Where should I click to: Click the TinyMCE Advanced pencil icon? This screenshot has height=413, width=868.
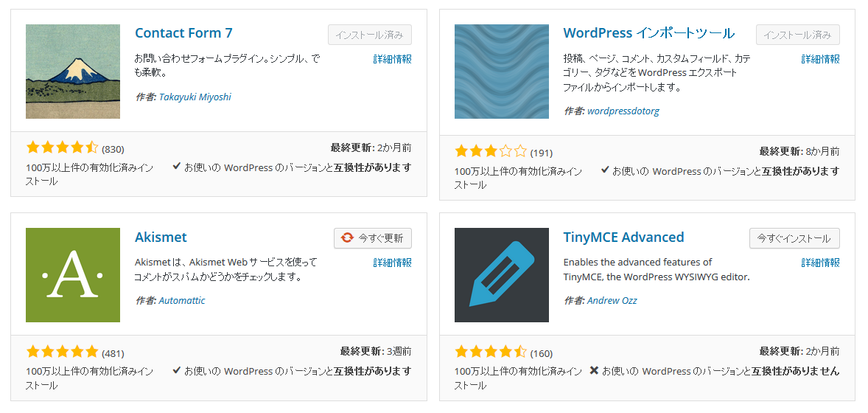(502, 275)
